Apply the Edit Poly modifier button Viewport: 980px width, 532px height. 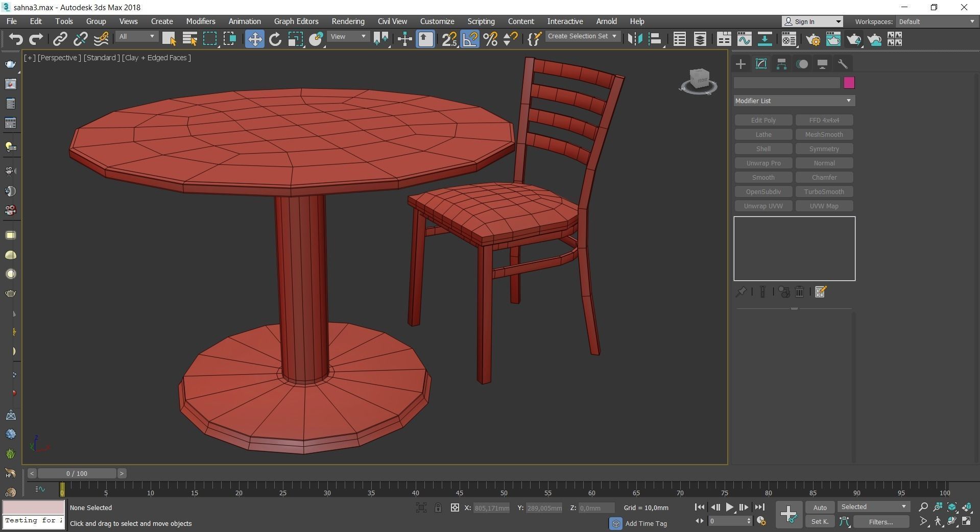[x=763, y=120]
